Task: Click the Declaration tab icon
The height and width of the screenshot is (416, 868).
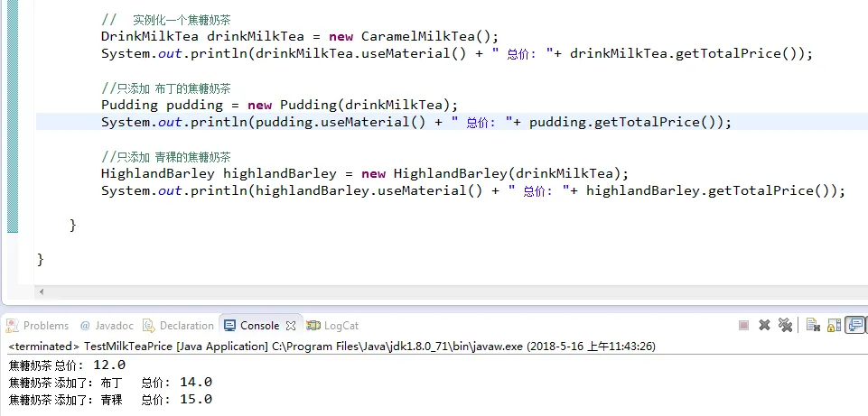Action: click(x=148, y=326)
